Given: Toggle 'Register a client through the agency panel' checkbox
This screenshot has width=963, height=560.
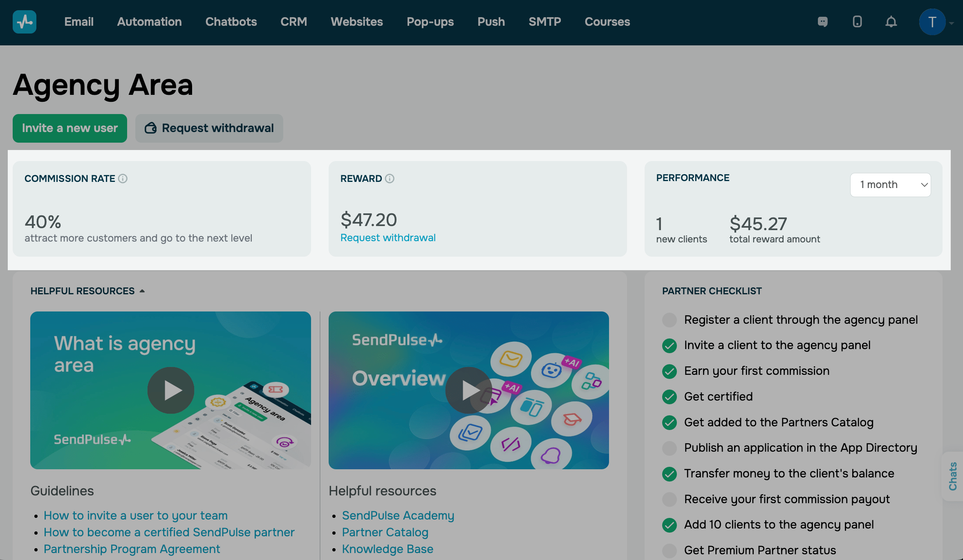Looking at the screenshot, I should 670,320.
